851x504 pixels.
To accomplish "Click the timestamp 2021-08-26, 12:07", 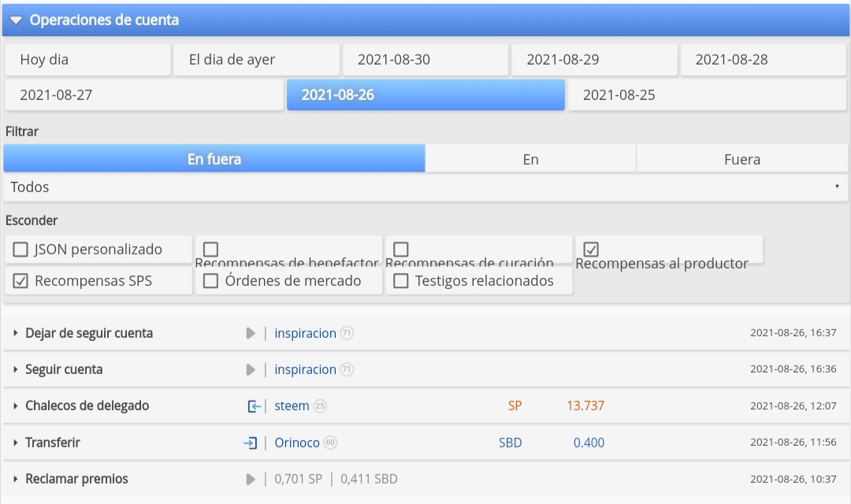I will click(x=793, y=406).
